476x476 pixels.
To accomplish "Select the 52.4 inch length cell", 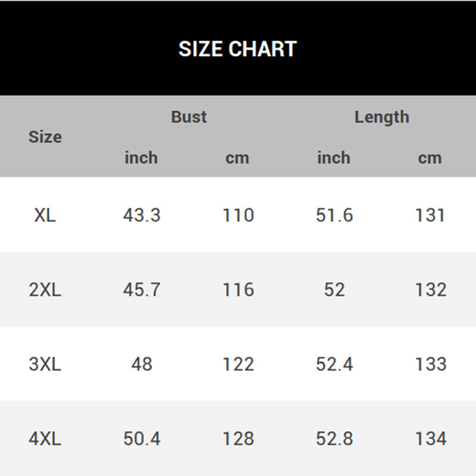I will (334, 364).
